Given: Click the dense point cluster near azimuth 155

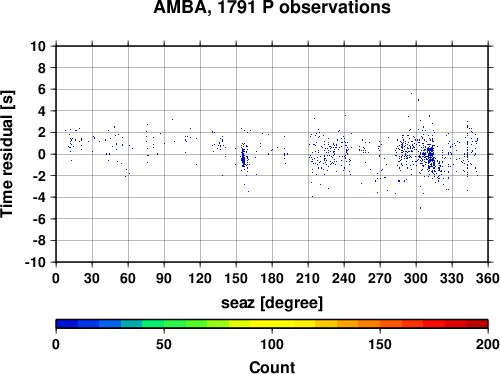Looking at the screenshot, I should click(x=244, y=157).
